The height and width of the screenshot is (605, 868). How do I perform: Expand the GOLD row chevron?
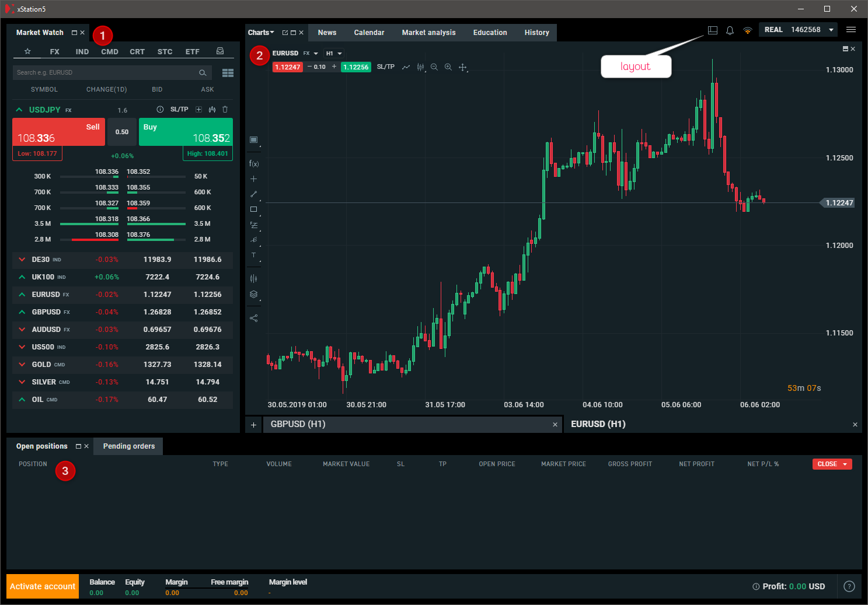coord(22,365)
